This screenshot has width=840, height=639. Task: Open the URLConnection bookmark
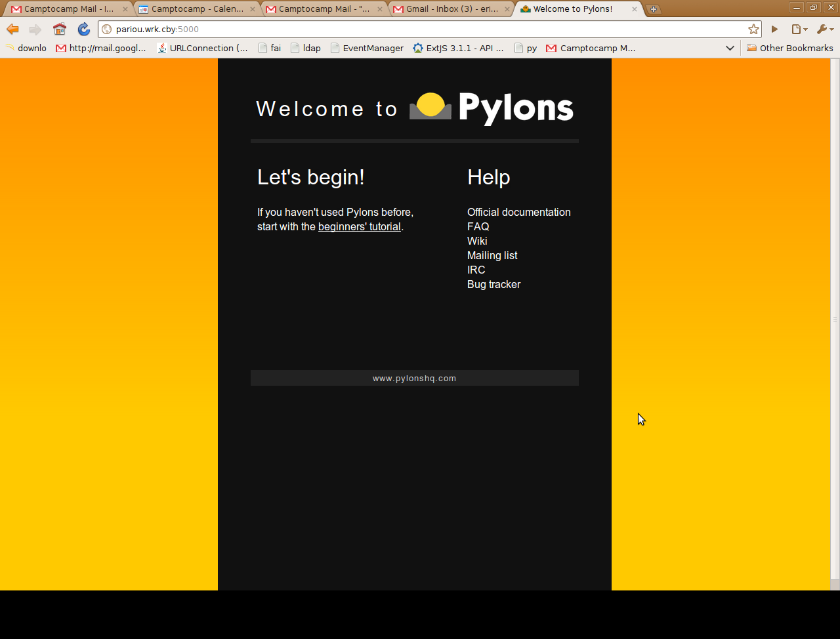(x=202, y=48)
